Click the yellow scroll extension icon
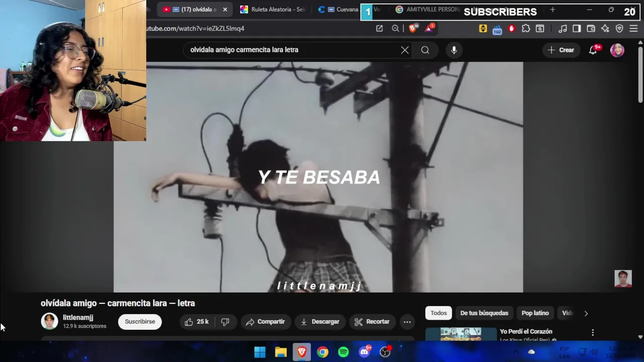The height and width of the screenshot is (362, 644). (483, 29)
